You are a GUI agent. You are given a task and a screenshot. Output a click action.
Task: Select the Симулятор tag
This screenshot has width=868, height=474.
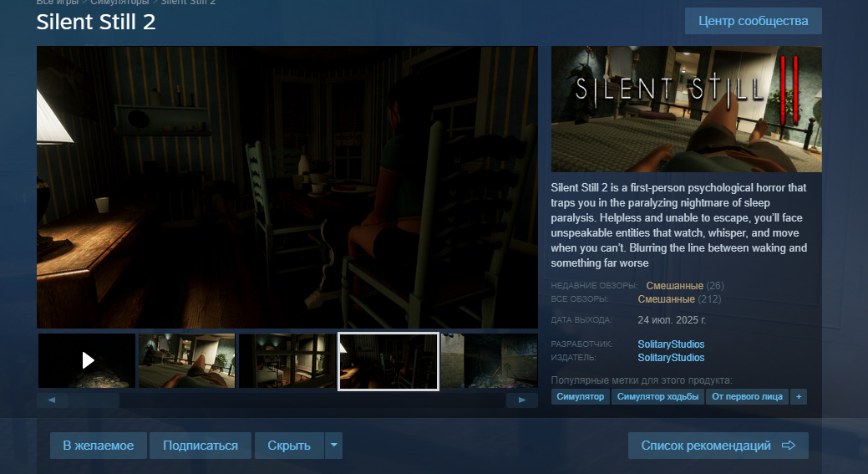(580, 396)
